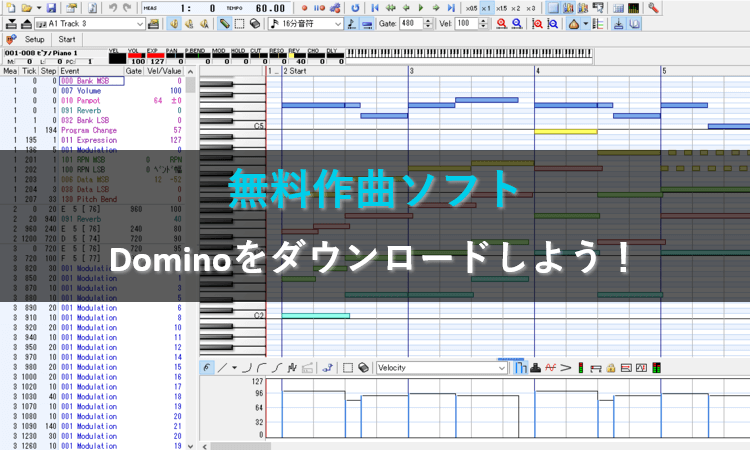The height and width of the screenshot is (450, 750).
Task: Click the wrench settings icon
Action: coord(653,7)
